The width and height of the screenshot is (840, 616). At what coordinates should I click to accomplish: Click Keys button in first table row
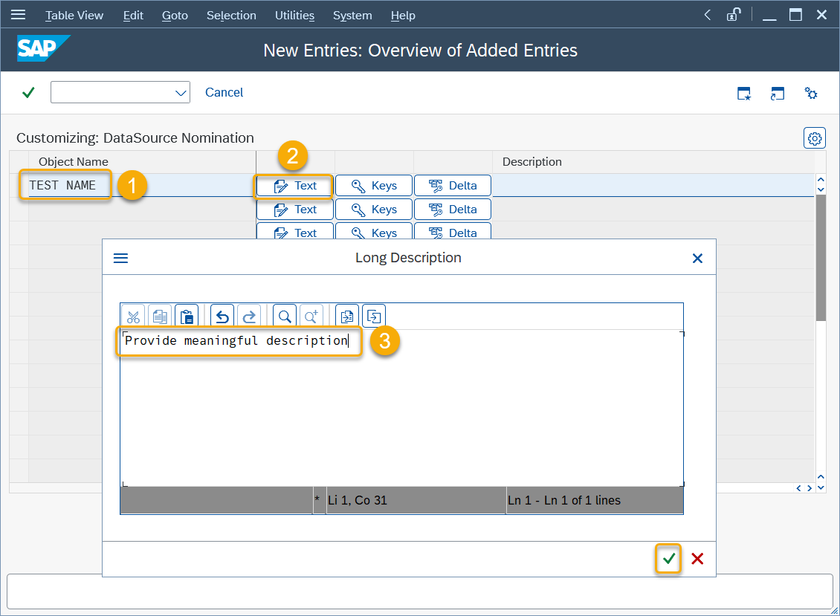point(374,186)
